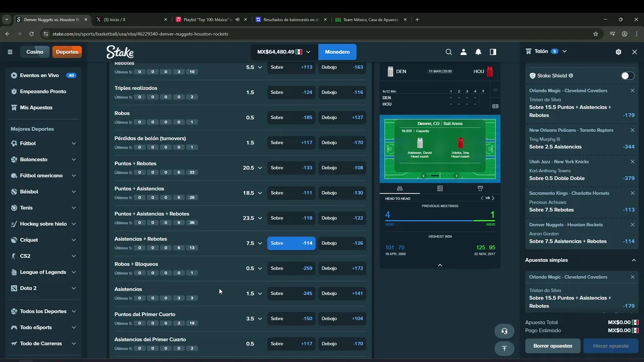Open Todos los Deportes
The height and width of the screenshot is (362, 644).
(x=43, y=311)
